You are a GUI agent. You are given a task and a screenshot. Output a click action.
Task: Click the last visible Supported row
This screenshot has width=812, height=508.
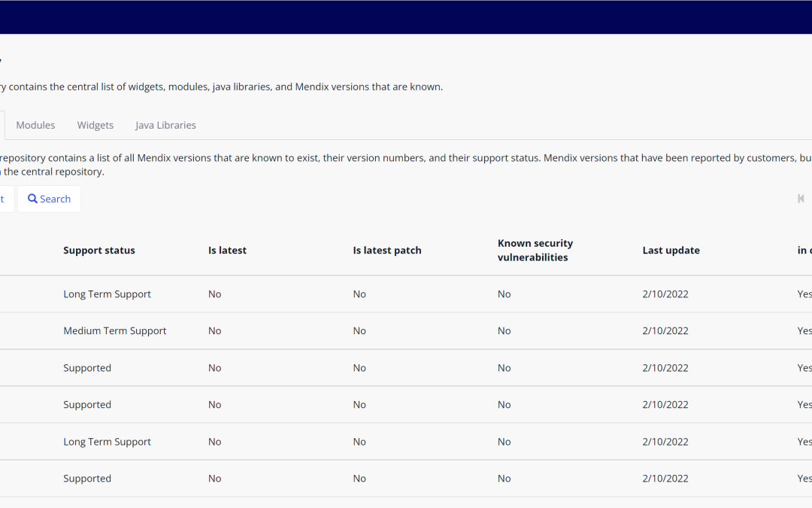pos(87,479)
